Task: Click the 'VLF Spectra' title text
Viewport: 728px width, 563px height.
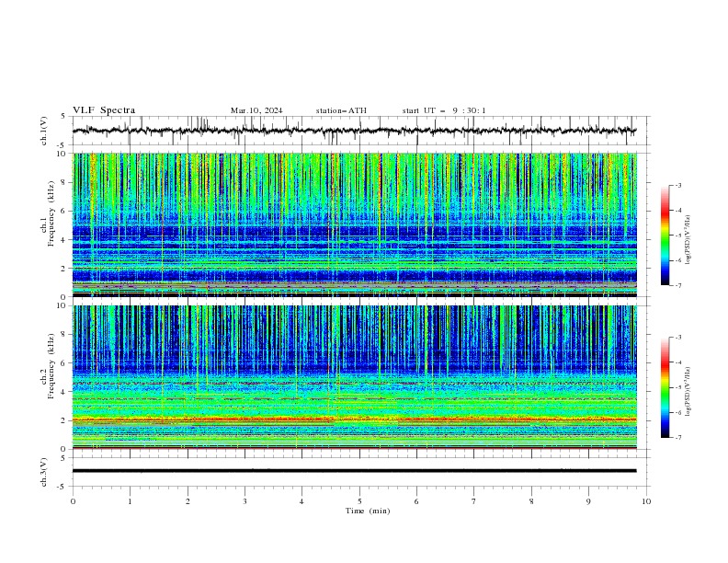Action: point(104,110)
